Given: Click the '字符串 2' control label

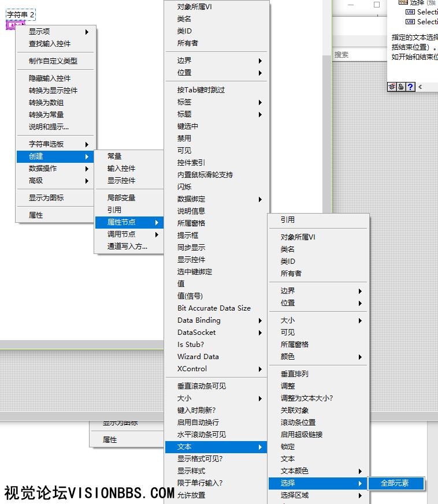Looking at the screenshot, I should 21,14.
